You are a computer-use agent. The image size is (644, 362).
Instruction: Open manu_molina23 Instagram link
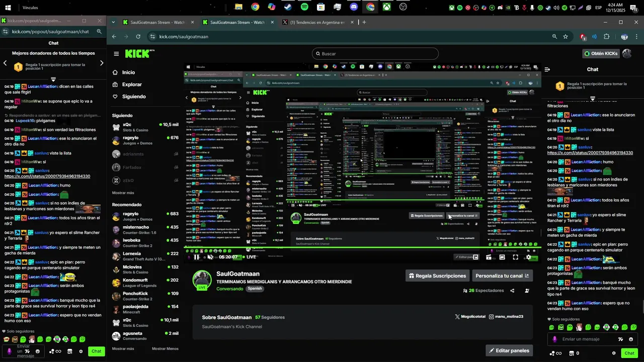pos(506,317)
